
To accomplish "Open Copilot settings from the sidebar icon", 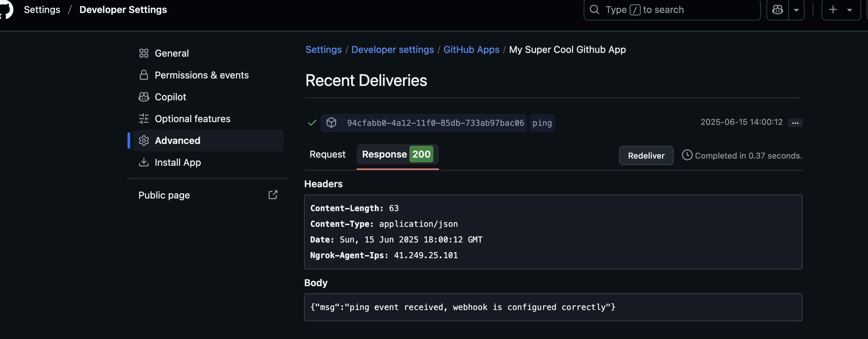I will [144, 97].
